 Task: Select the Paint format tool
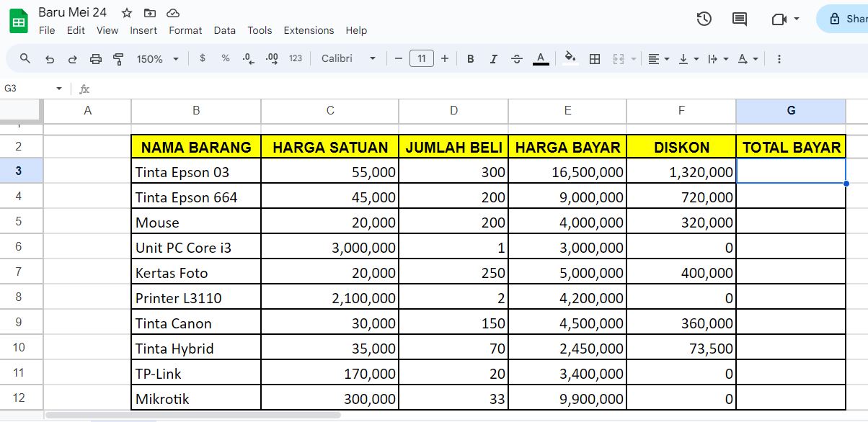pos(119,59)
